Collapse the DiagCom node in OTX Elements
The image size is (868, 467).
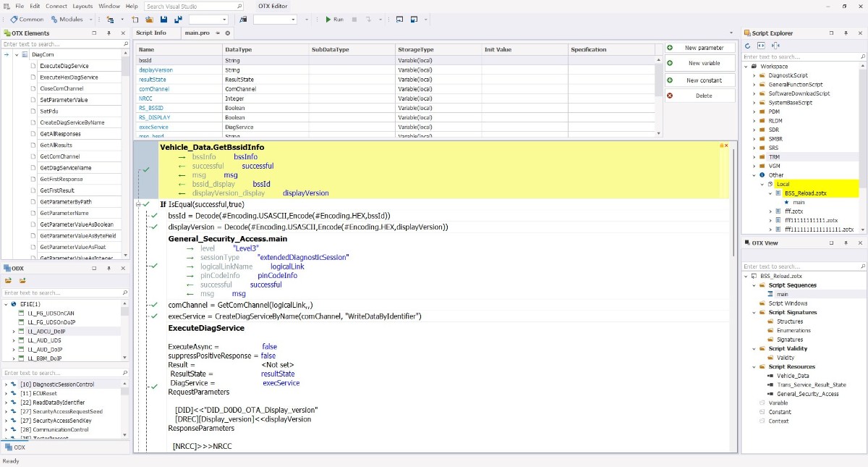pos(16,54)
